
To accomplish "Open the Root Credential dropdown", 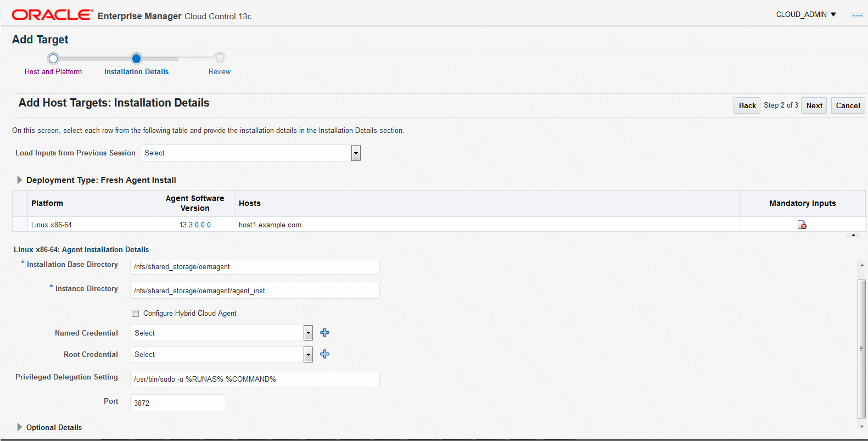I will [x=308, y=355].
